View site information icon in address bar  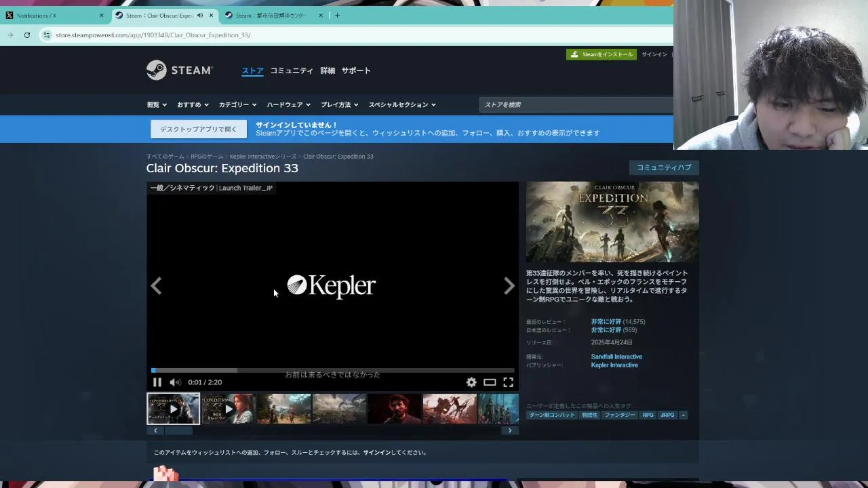point(46,35)
